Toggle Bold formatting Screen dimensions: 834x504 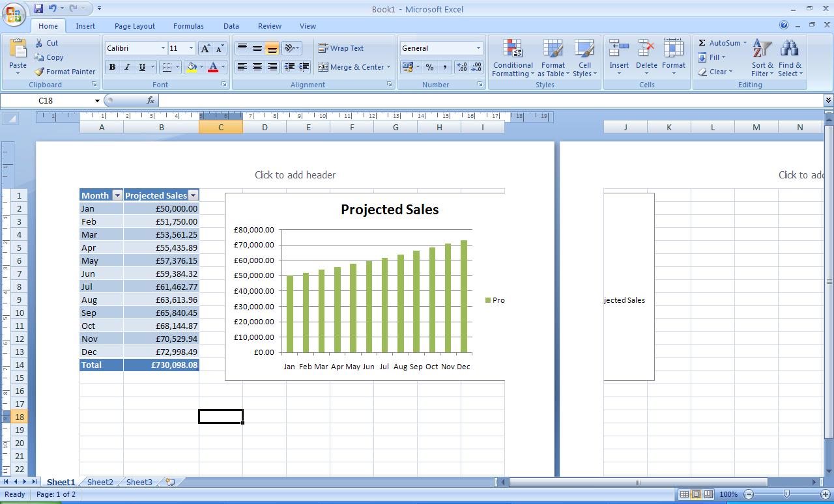coord(112,67)
